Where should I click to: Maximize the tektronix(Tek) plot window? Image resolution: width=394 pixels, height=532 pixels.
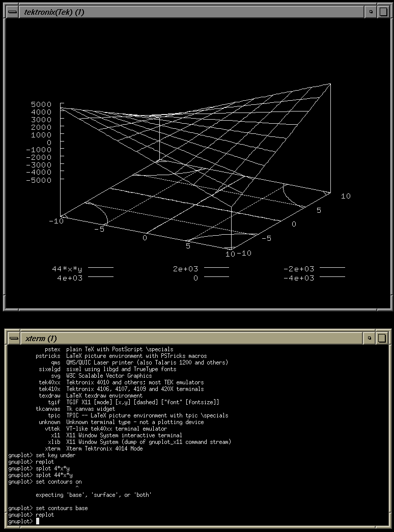click(x=383, y=12)
